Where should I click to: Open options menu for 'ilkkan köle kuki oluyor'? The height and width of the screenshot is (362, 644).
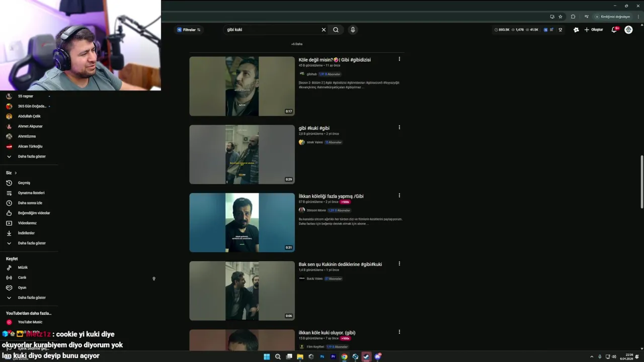(x=399, y=332)
